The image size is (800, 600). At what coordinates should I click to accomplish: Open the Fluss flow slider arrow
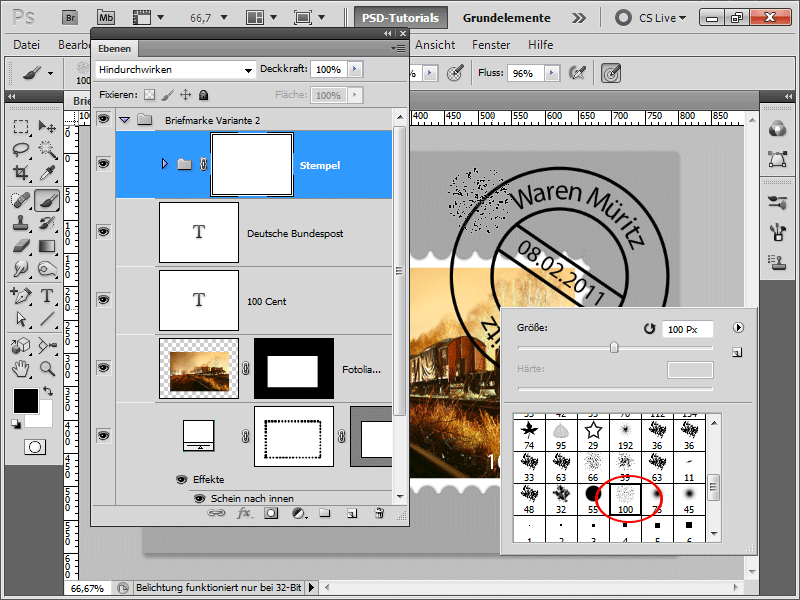click(552, 73)
